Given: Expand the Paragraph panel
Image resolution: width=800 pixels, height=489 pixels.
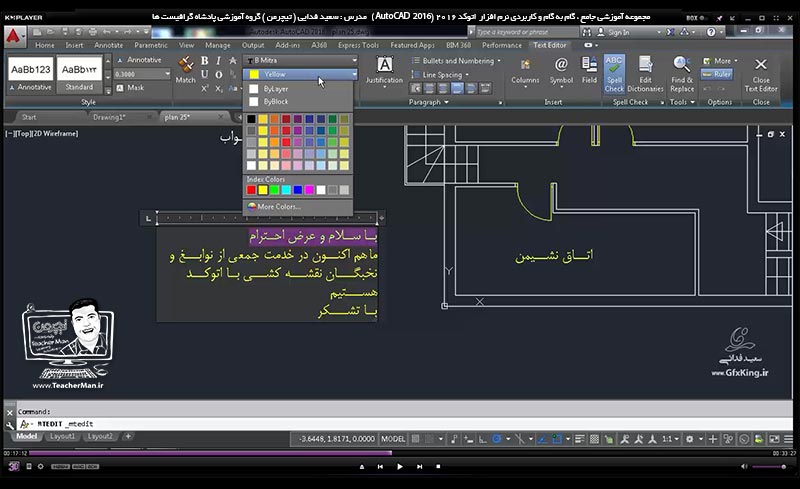Looking at the screenshot, I should pos(429,102).
